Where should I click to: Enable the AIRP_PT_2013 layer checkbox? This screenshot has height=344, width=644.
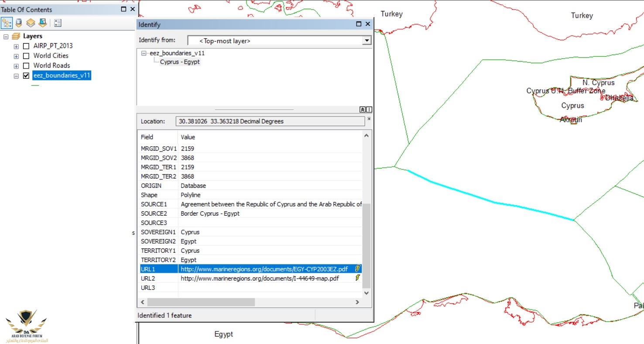26,46
